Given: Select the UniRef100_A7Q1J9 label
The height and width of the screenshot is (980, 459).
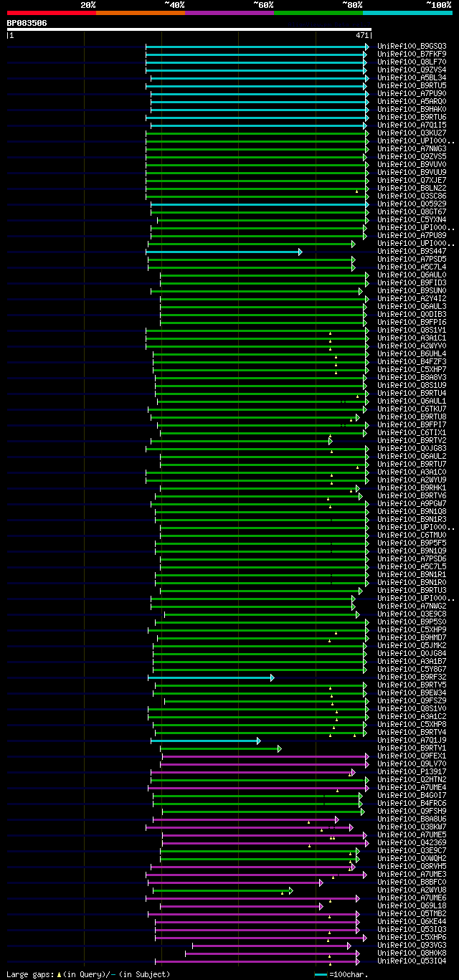Looking at the screenshot, I should (x=412, y=741).
